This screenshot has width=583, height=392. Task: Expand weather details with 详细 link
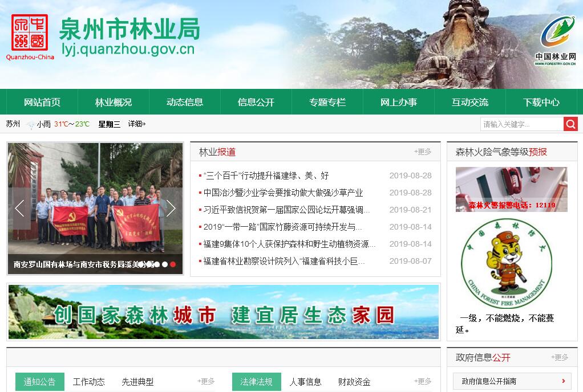[x=136, y=124]
